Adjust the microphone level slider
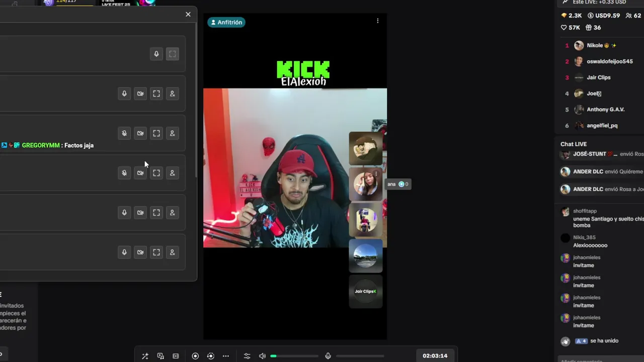The image size is (644, 362). point(360,356)
